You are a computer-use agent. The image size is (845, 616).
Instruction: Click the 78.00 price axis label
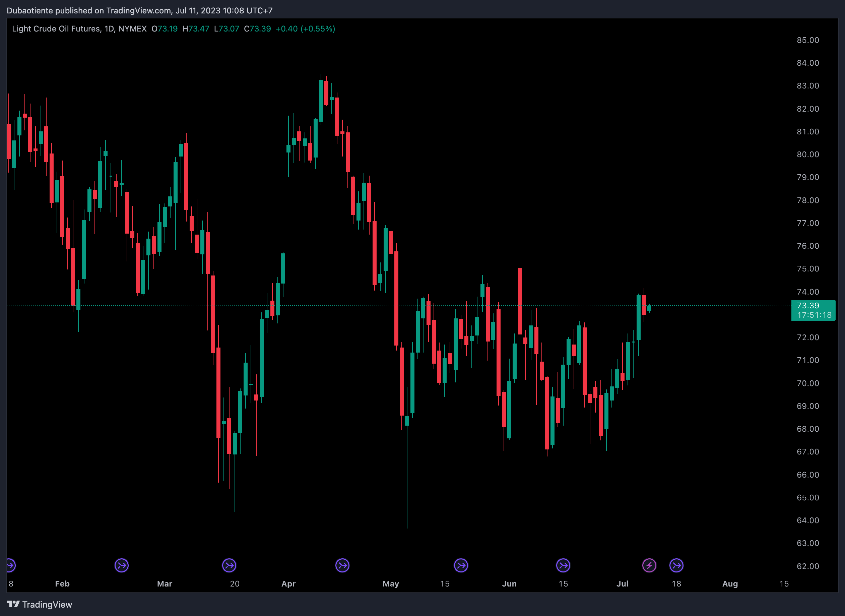(808, 200)
